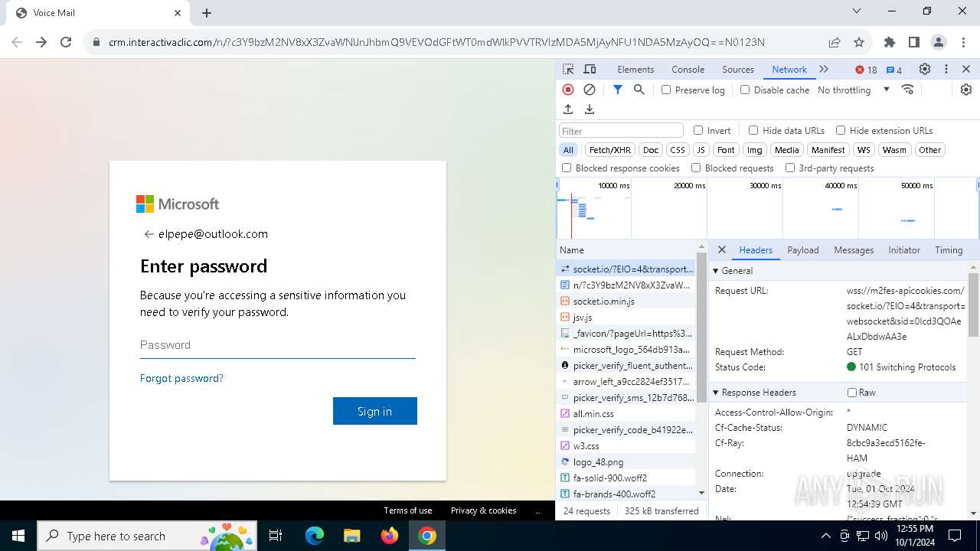Click the Password input field

point(278,345)
